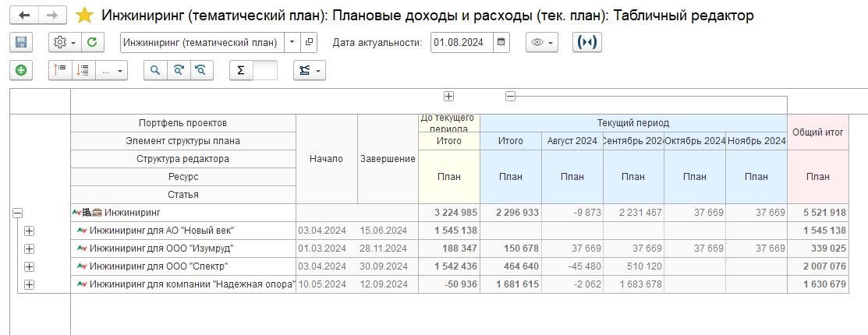The height and width of the screenshot is (335, 868).
Task: Click the Дата актуальности date field
Action: [462, 43]
